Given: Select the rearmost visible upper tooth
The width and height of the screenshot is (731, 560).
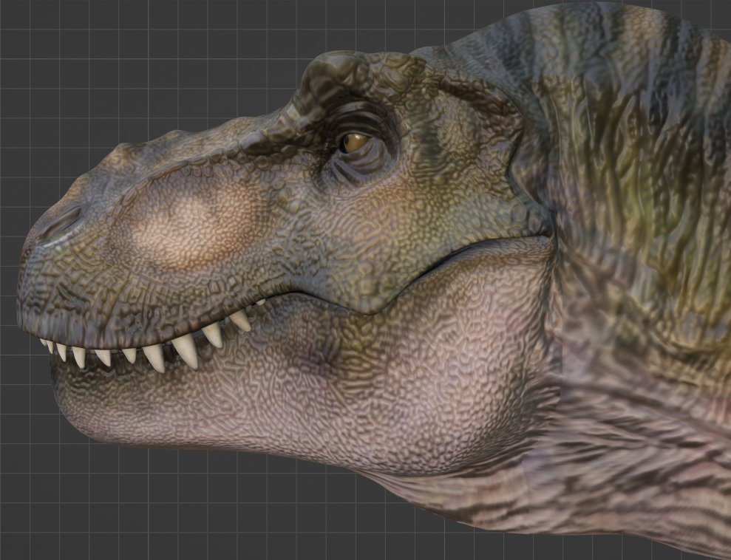Looking at the screenshot, I should [260, 302].
